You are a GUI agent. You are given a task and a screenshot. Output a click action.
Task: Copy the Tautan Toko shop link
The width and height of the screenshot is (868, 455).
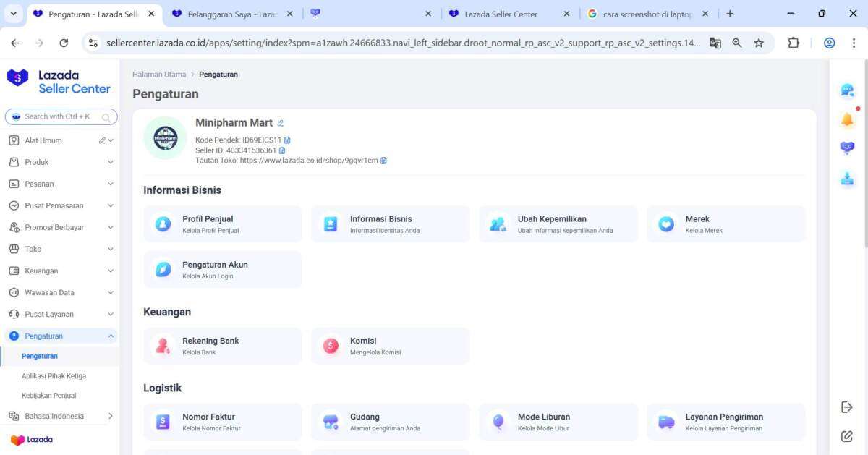tap(383, 161)
